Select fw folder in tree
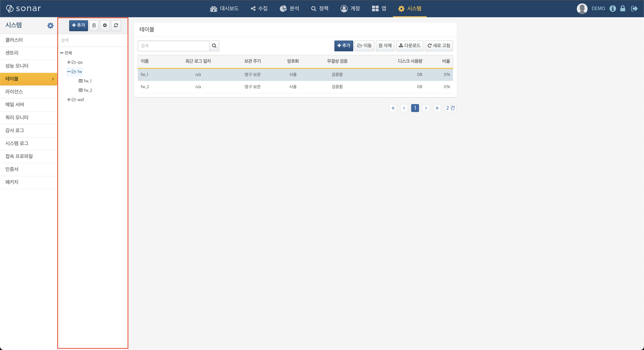Screen dimensions: 644x350 [77, 72]
